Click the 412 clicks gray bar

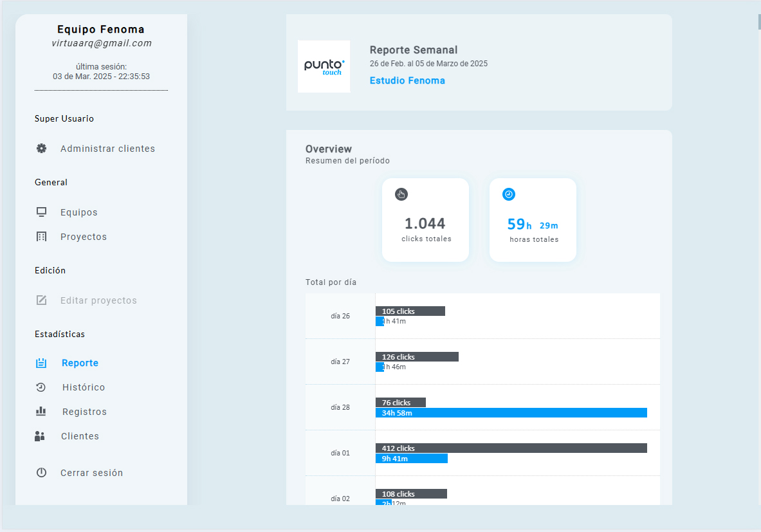[x=511, y=448]
